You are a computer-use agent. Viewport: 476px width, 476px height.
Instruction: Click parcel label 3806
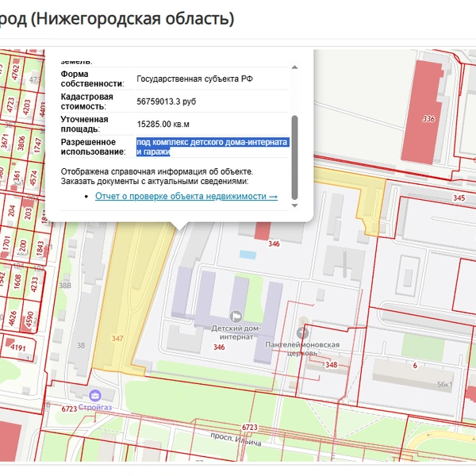click(21, 143)
